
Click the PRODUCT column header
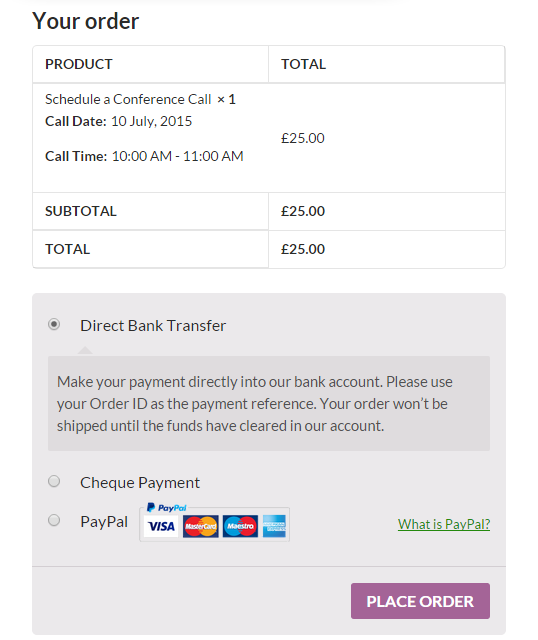[x=79, y=64]
